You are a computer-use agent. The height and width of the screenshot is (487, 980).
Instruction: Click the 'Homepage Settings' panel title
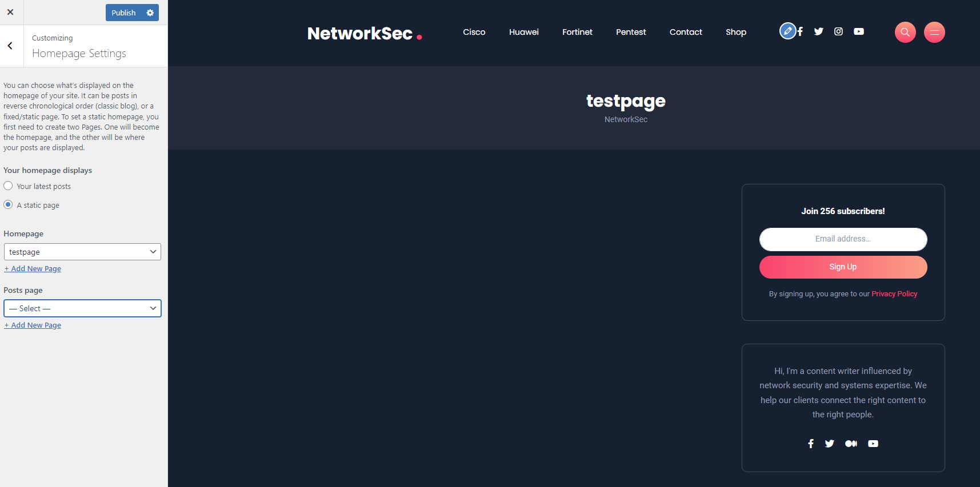coord(79,53)
